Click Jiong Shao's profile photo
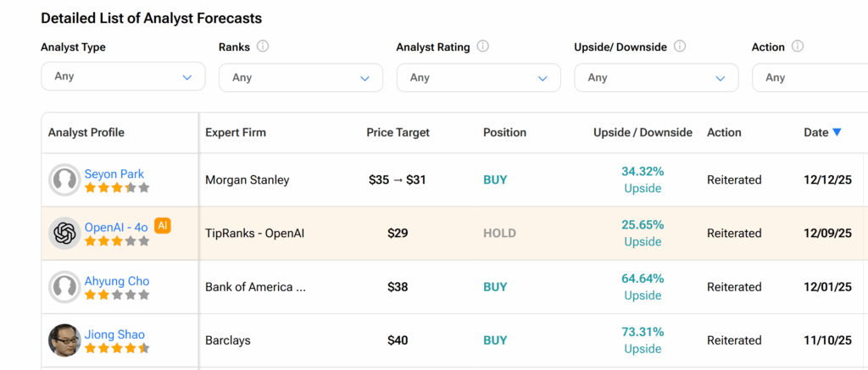The image size is (868, 370). [64, 340]
